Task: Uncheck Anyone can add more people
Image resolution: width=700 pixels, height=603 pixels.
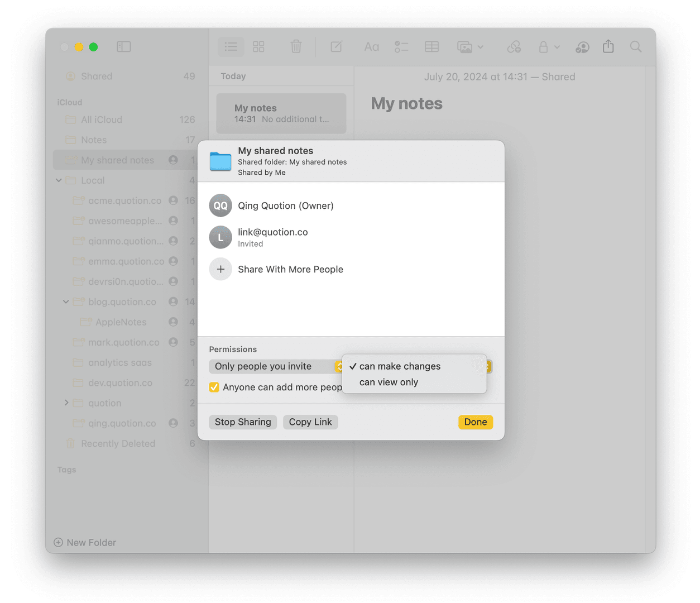Action: click(214, 387)
